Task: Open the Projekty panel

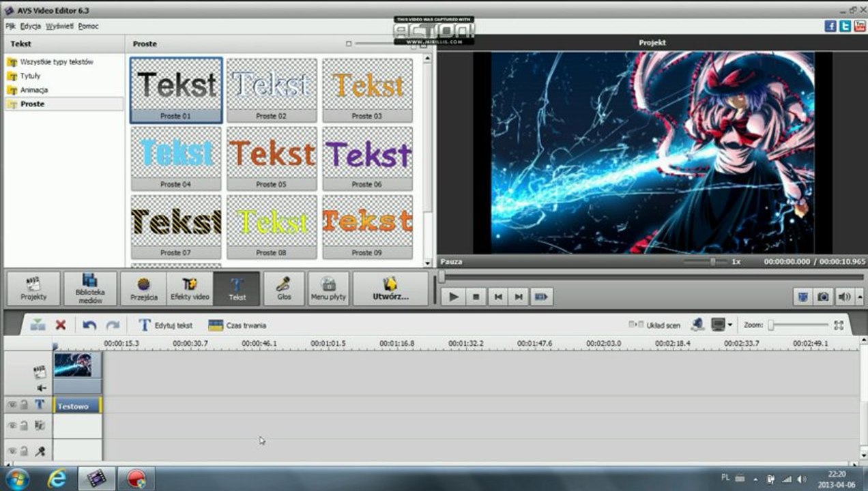Action: [x=33, y=288]
